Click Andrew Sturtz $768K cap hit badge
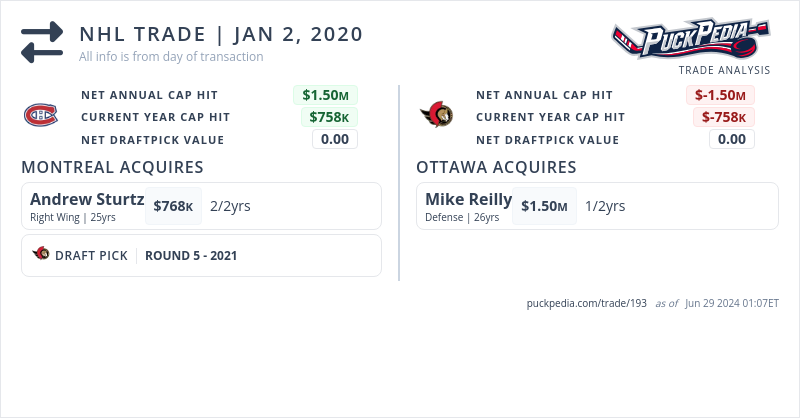800x418 pixels. tap(173, 206)
